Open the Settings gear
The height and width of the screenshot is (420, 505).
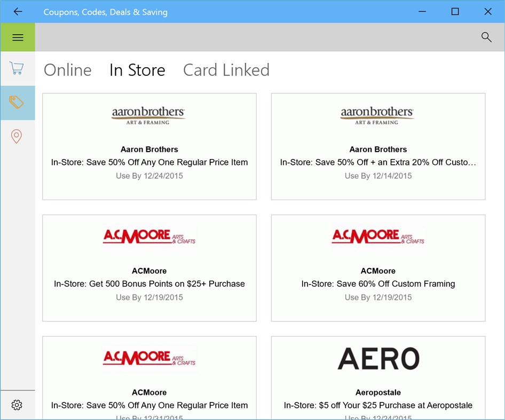(x=18, y=405)
